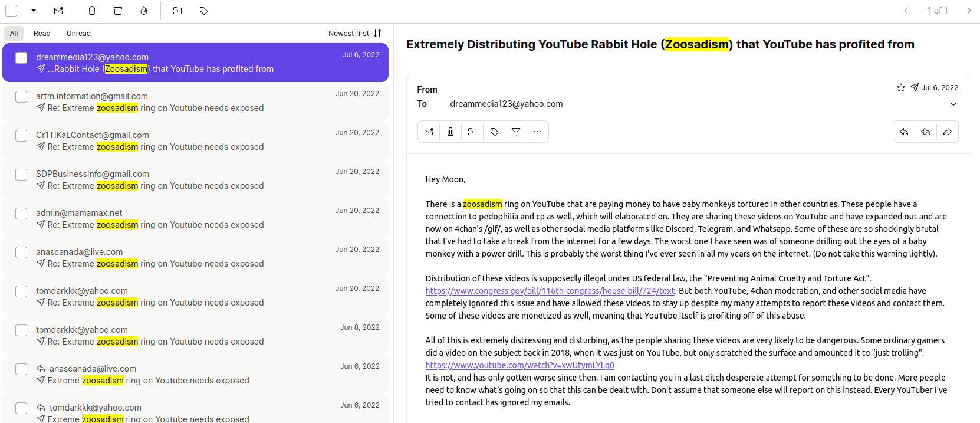This screenshot has height=423, width=980.
Task: Click the trash icon in top toolbar
Action: tap(92, 11)
